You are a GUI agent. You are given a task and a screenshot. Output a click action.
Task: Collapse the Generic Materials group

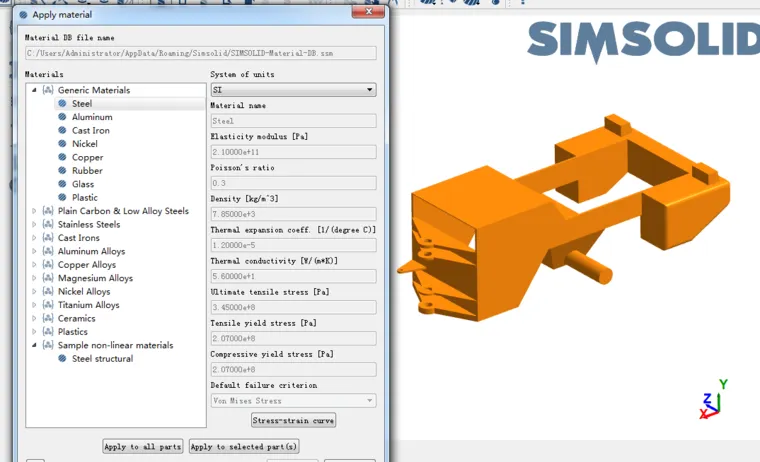coord(34,90)
